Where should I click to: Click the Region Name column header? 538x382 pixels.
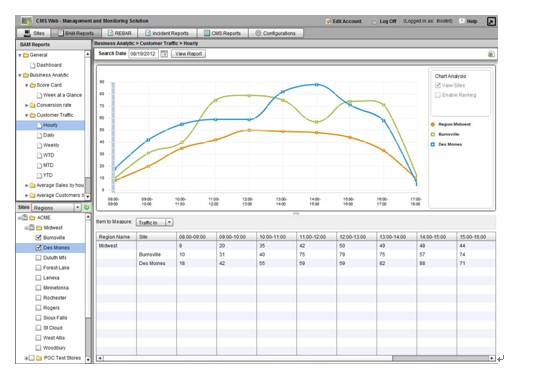[116, 237]
